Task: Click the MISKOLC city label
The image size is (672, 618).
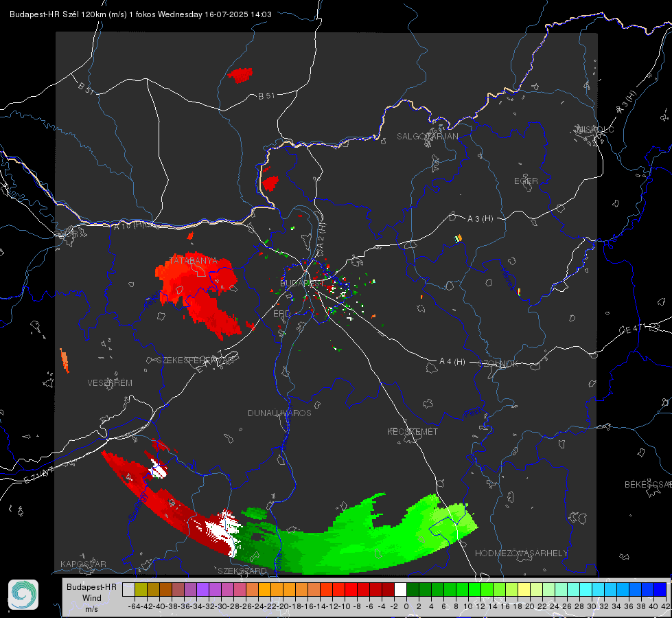Action: click(595, 129)
